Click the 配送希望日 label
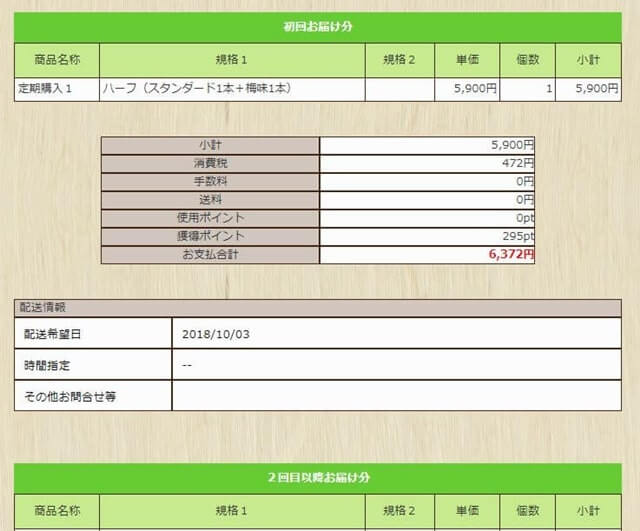 pos(93,334)
